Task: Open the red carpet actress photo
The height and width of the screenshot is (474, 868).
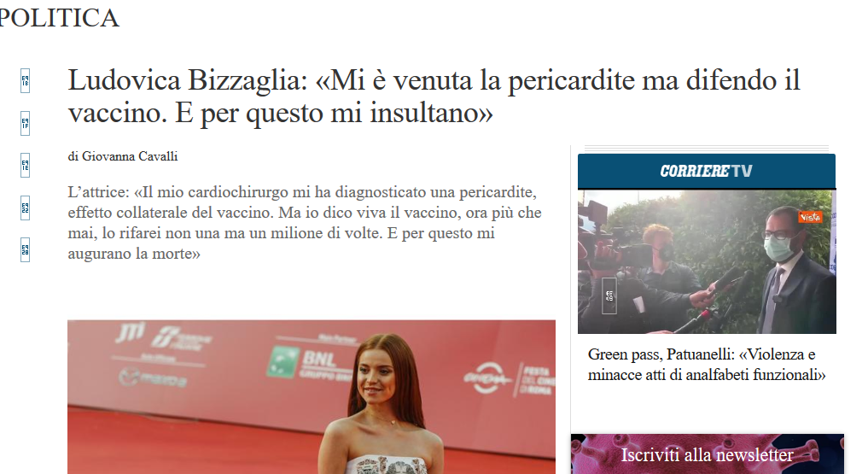Action: coord(312,396)
